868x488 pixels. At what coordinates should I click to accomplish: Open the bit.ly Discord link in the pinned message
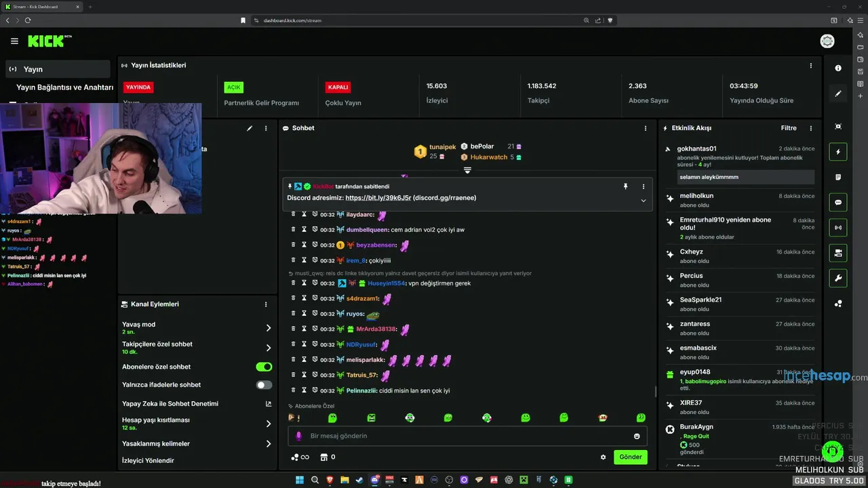pos(378,198)
